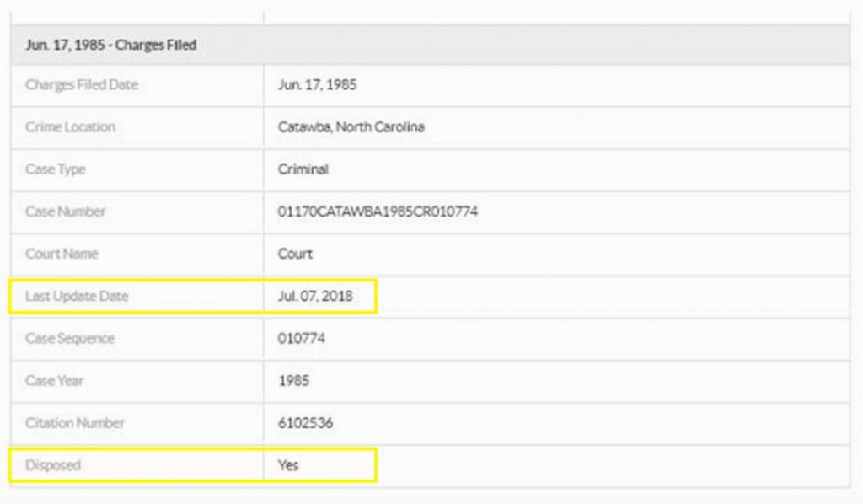The height and width of the screenshot is (504, 863).
Task: Select the highlighted Disposed label
Action: (x=53, y=465)
